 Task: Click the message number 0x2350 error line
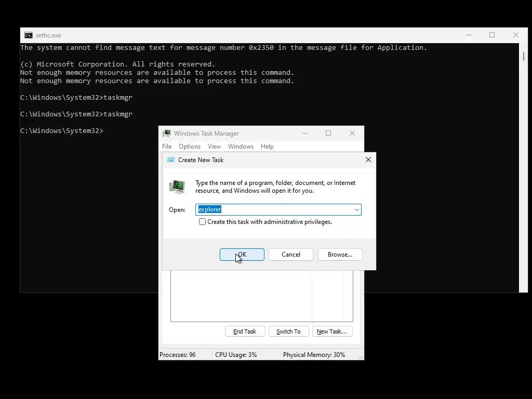tap(223, 47)
